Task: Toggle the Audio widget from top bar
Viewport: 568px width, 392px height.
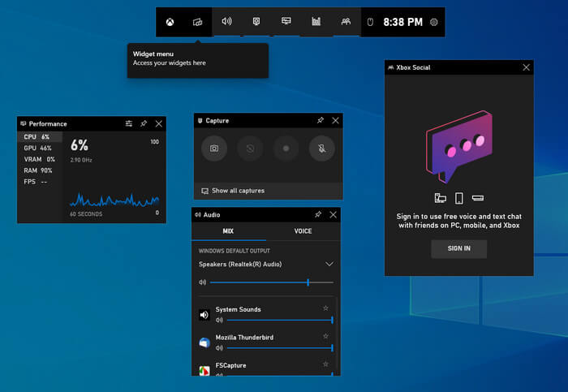Action: (x=226, y=22)
